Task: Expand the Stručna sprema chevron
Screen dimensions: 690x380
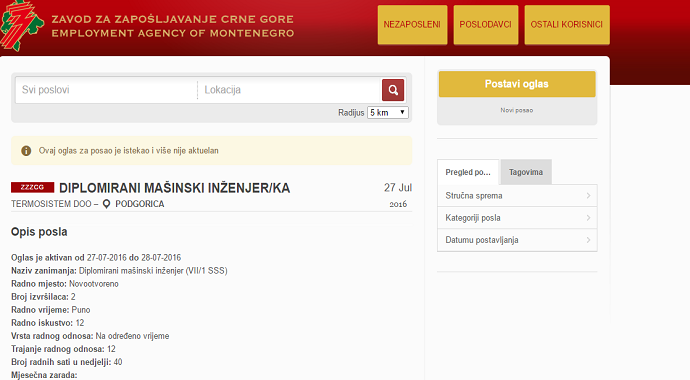Action: pyautogui.click(x=588, y=196)
